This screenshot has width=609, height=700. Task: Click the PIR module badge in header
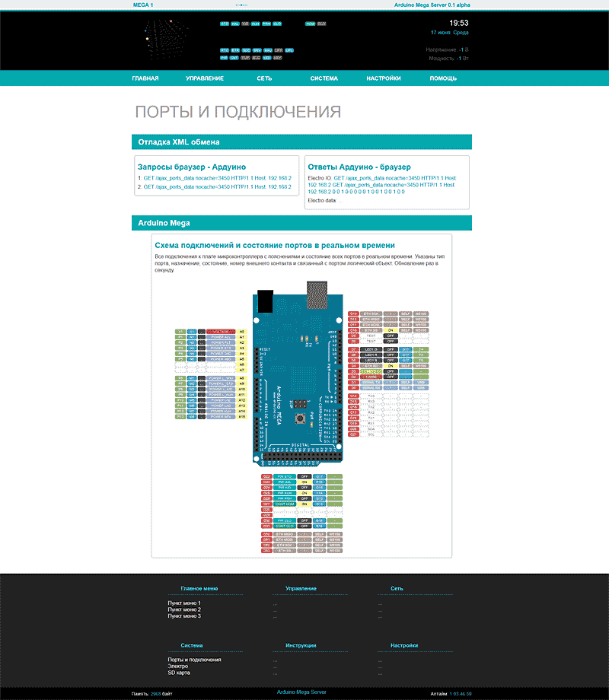(x=224, y=58)
